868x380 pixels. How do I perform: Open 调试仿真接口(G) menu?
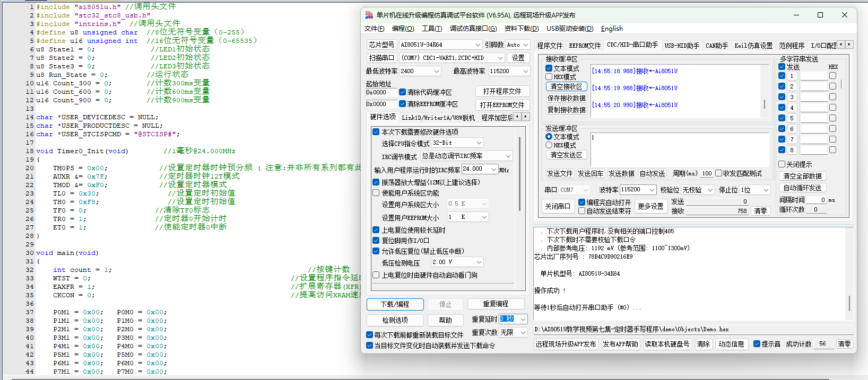(x=473, y=29)
